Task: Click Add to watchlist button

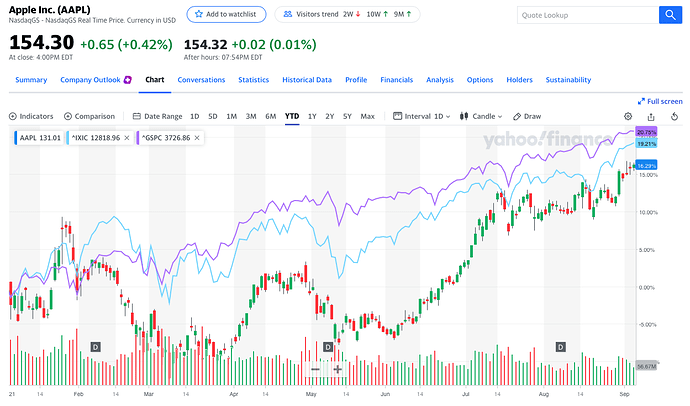Action: pos(226,14)
